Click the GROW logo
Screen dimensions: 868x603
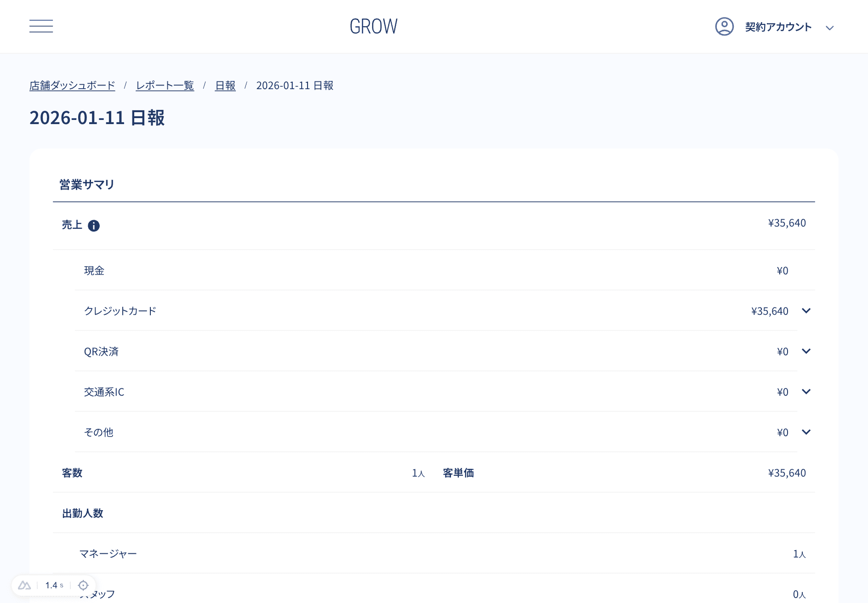(x=373, y=27)
